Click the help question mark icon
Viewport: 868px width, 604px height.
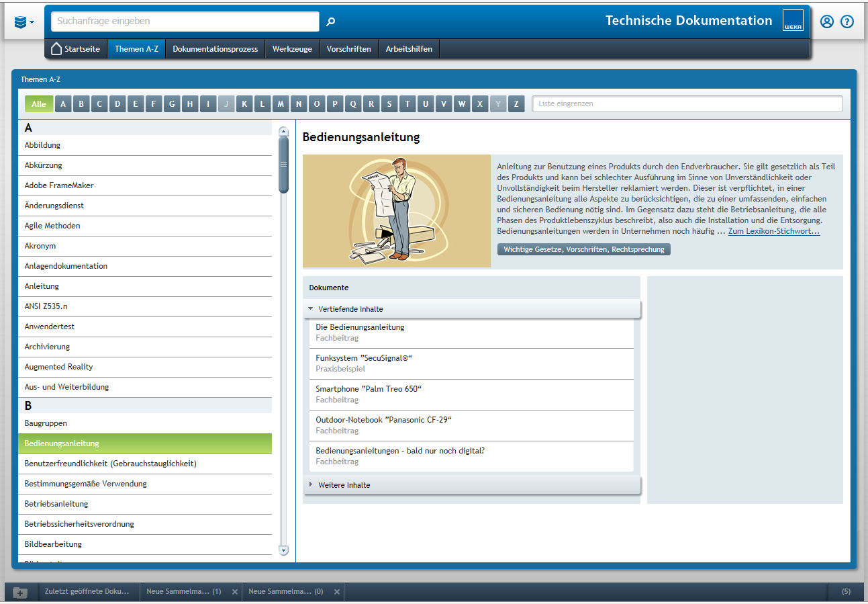click(x=847, y=21)
